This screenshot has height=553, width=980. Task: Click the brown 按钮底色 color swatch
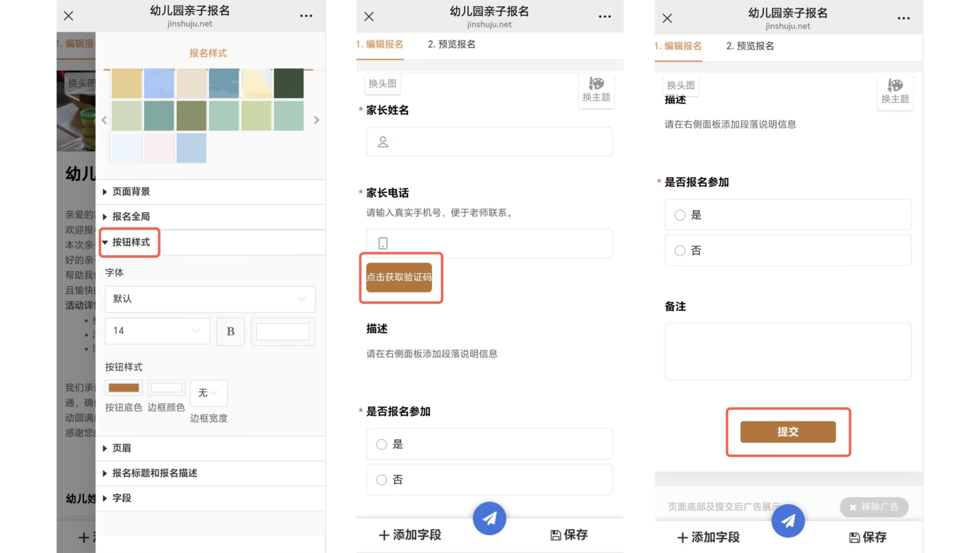tap(123, 388)
